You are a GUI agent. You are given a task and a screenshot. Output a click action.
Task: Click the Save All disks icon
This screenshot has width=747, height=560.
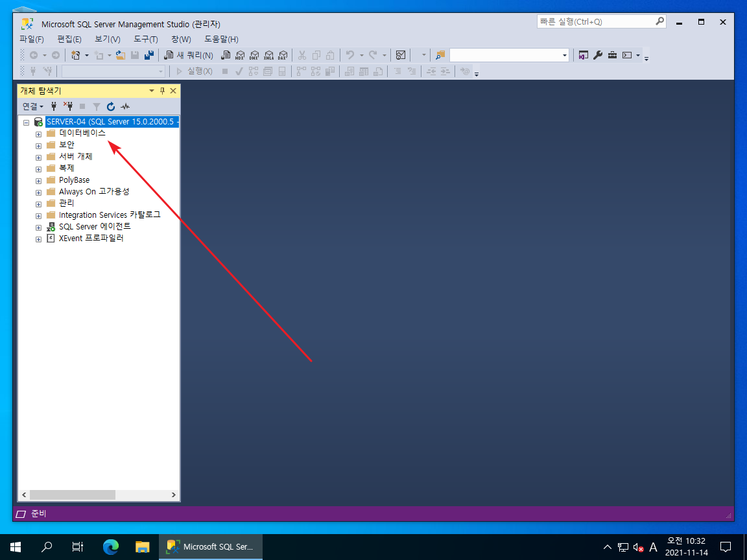pos(150,55)
